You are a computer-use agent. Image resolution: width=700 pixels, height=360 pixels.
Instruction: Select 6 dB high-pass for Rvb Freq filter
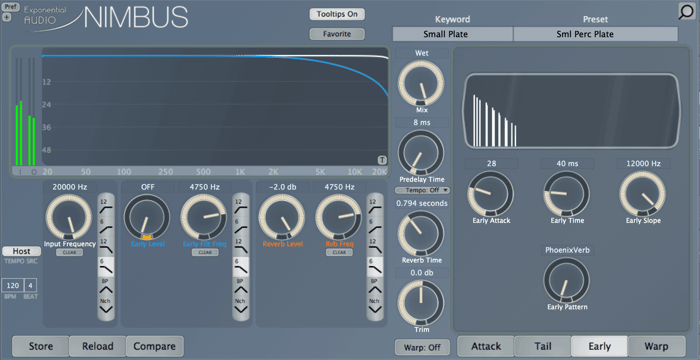point(375,226)
